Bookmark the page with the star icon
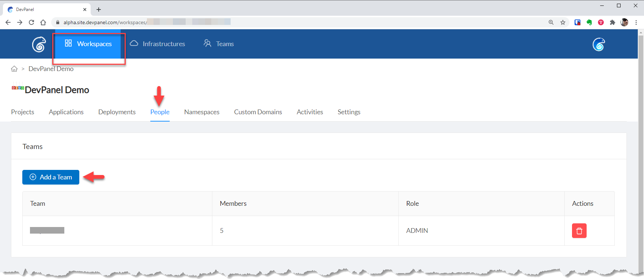The width and height of the screenshot is (644, 279). tap(563, 22)
